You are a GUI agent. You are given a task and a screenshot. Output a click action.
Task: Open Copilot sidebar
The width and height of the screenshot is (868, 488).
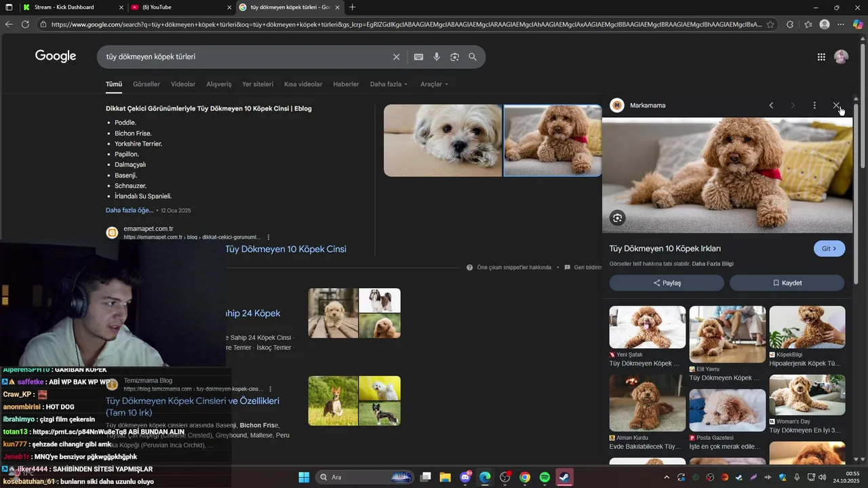pyautogui.click(x=858, y=24)
